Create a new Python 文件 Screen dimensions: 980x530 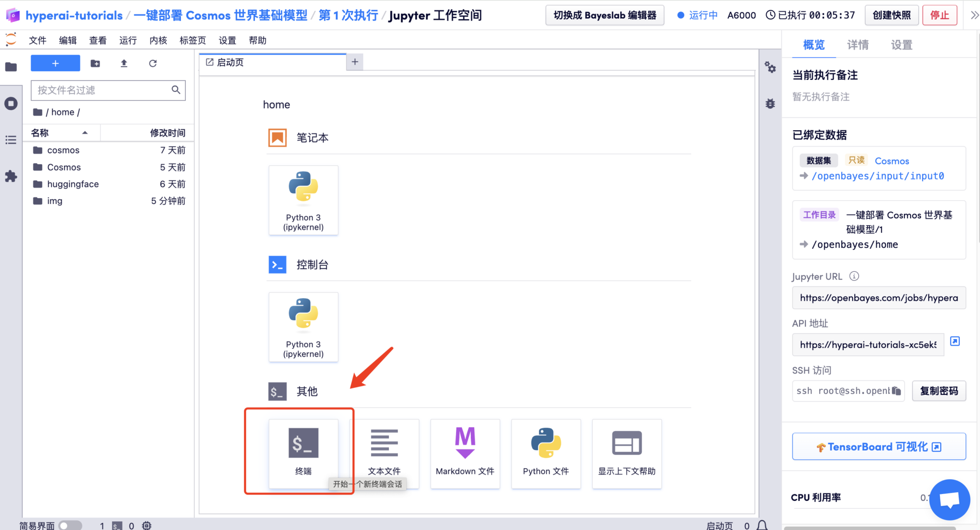click(546, 452)
